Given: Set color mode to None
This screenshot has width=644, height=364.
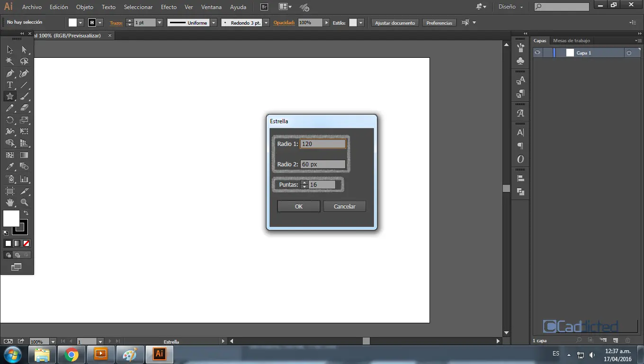Looking at the screenshot, I should (27, 244).
